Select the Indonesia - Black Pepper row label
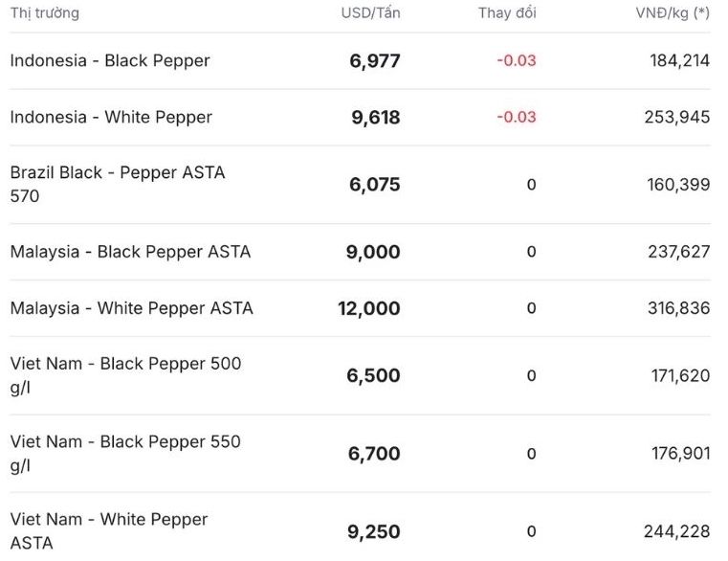728x561 pixels. point(110,60)
